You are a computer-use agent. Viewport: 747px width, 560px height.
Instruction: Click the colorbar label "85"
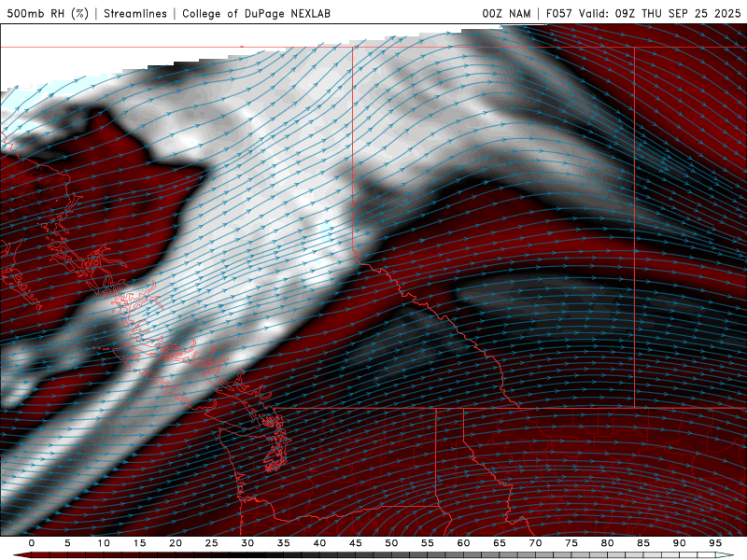click(643, 543)
